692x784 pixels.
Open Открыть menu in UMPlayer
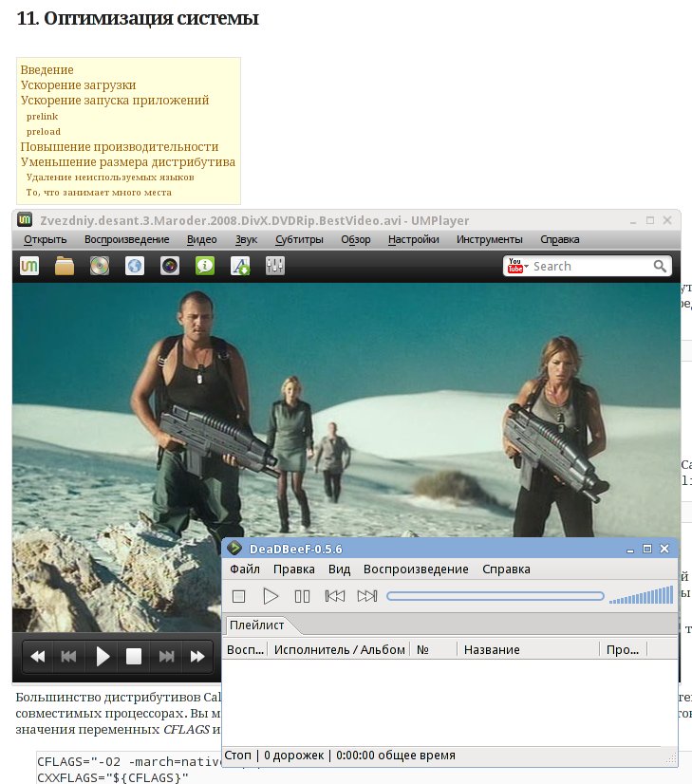(45, 239)
